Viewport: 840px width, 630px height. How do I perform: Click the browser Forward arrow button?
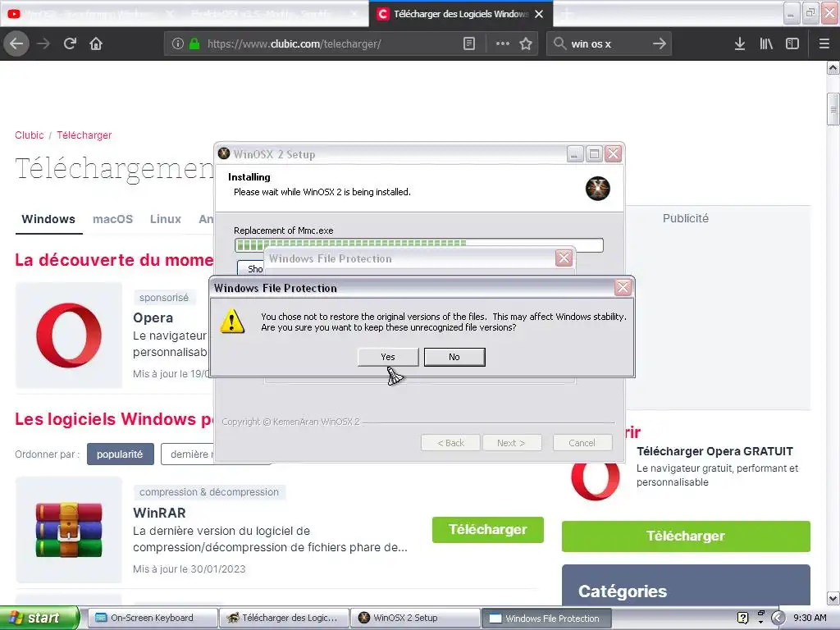[43, 43]
